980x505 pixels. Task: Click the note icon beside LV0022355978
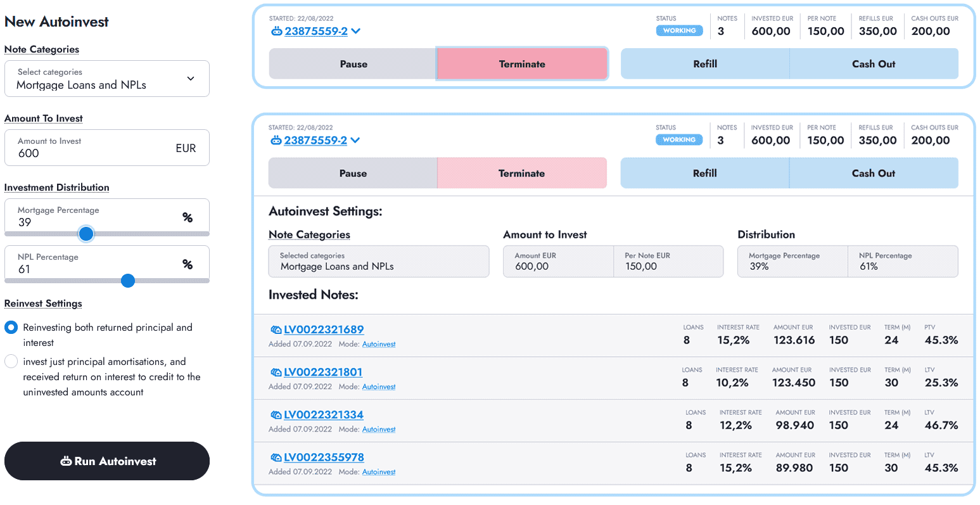pos(276,457)
